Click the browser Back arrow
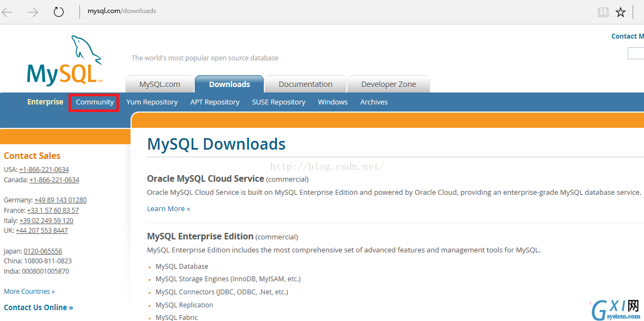644x321 pixels. pos(7,12)
